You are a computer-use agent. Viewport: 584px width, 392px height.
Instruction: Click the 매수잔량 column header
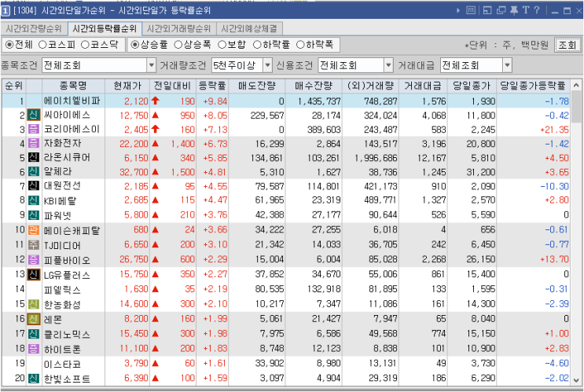click(314, 86)
